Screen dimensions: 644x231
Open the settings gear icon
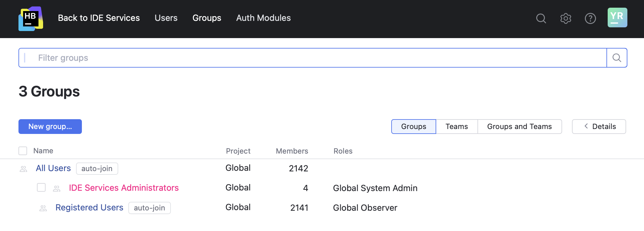(x=566, y=18)
